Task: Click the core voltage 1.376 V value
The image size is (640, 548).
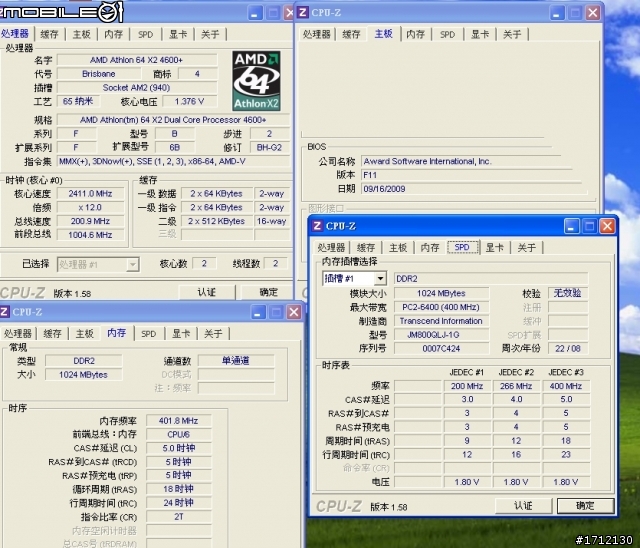Action: click(x=190, y=101)
